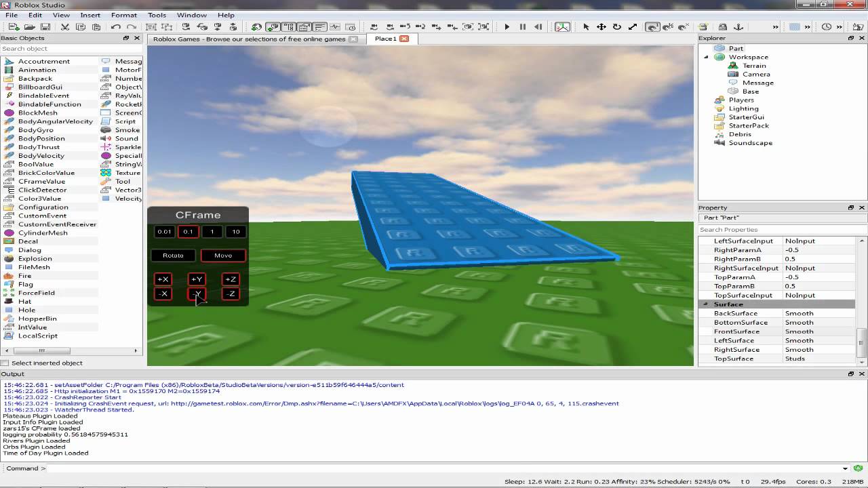This screenshot has height=488, width=868.
Task: Click the Paste clipboard icon
Action: pyautogui.click(x=96, y=27)
